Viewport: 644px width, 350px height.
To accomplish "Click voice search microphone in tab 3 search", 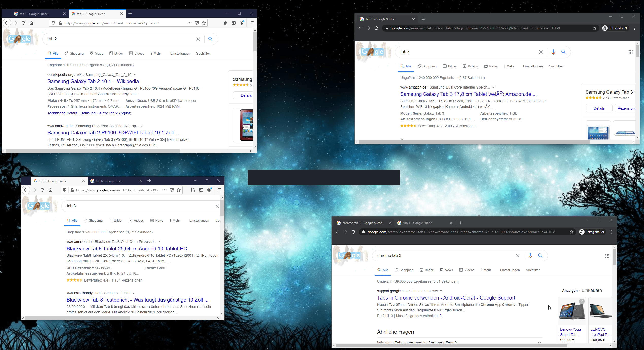I will pos(553,52).
